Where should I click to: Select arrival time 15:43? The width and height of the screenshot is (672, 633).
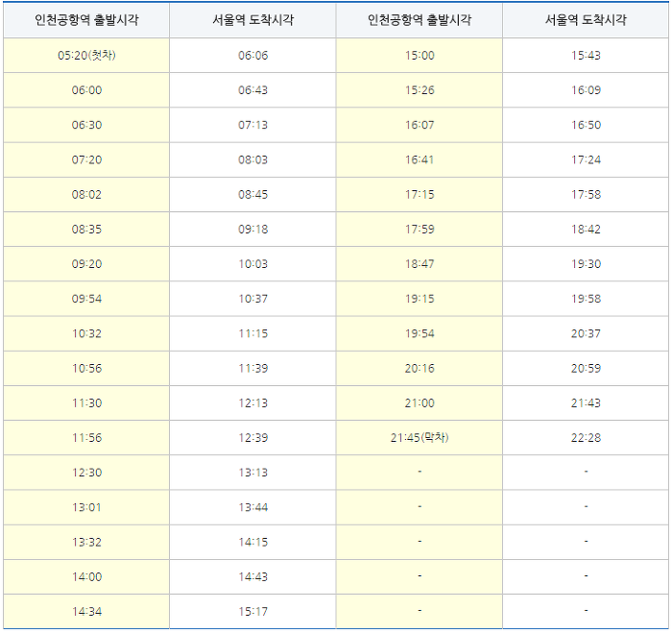click(586, 56)
